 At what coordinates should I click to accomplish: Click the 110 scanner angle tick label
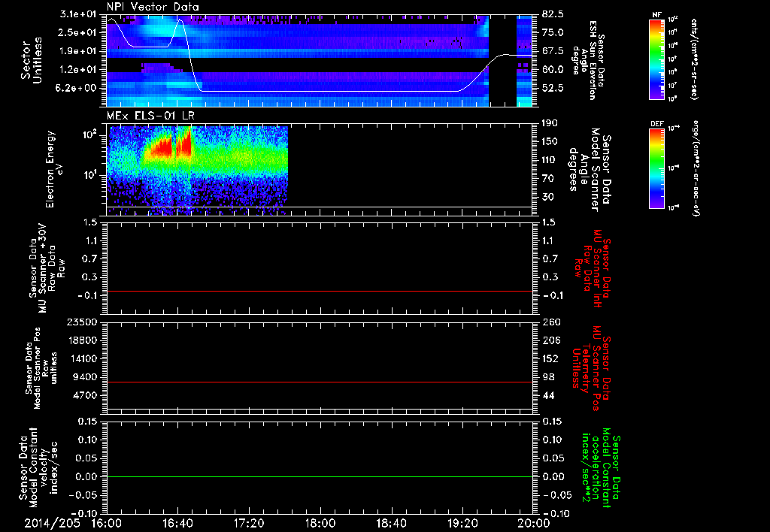pos(550,160)
